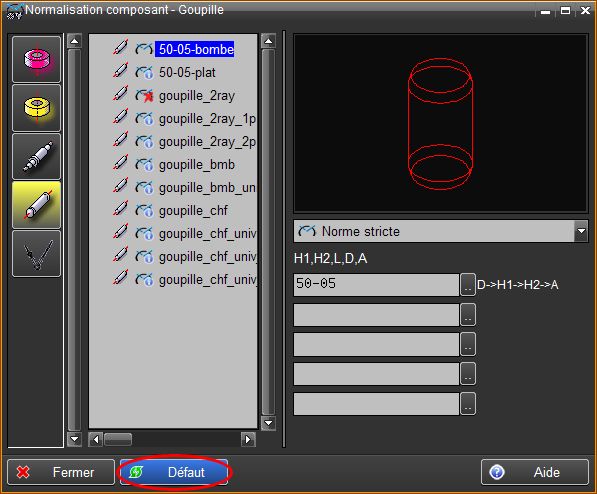Viewport: 597px width, 494px height.
Task: Choose the stepped shaft component icon
Action: 37,156
